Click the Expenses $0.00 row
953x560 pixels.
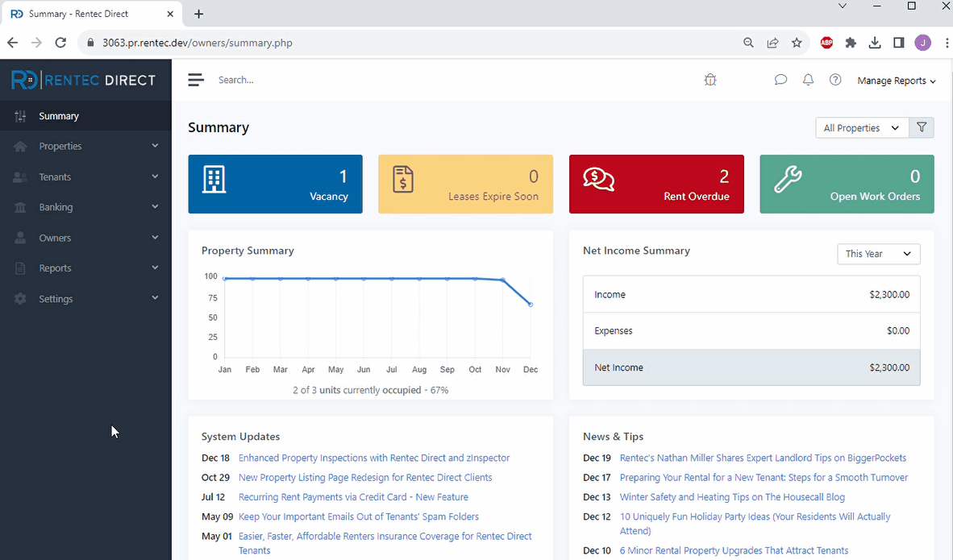point(751,331)
